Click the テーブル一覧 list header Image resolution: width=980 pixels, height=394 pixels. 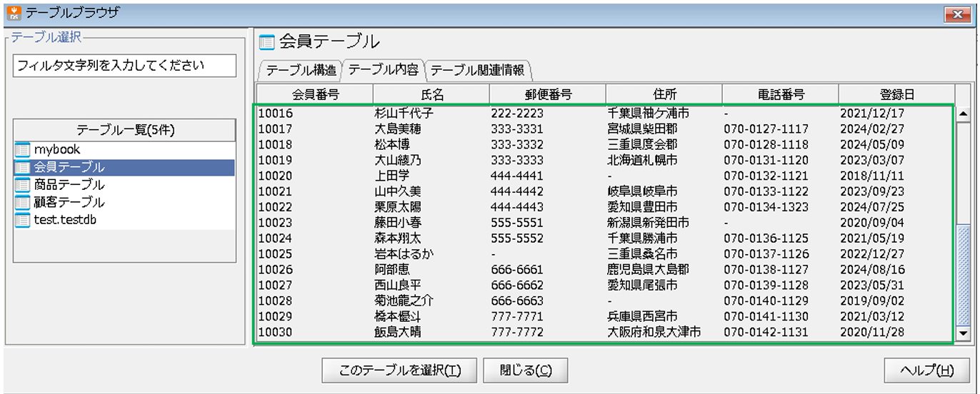click(125, 130)
